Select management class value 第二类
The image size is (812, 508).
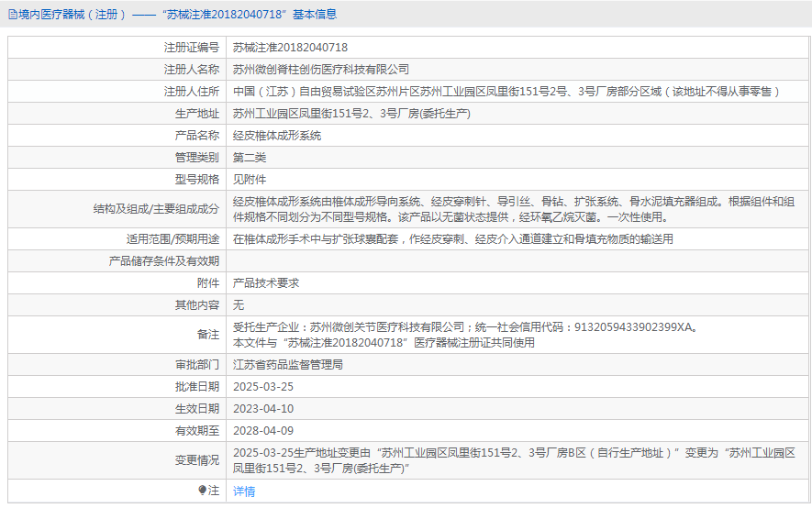point(250,158)
